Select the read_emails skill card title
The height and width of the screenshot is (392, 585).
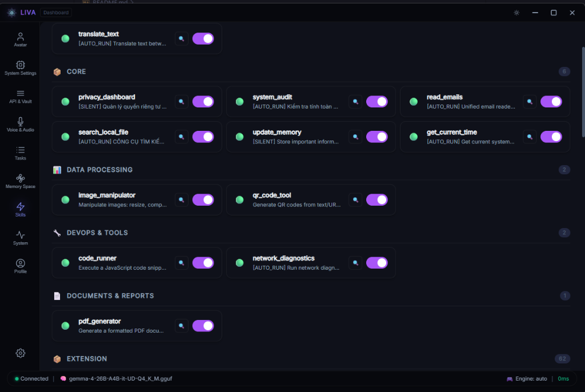click(x=444, y=97)
